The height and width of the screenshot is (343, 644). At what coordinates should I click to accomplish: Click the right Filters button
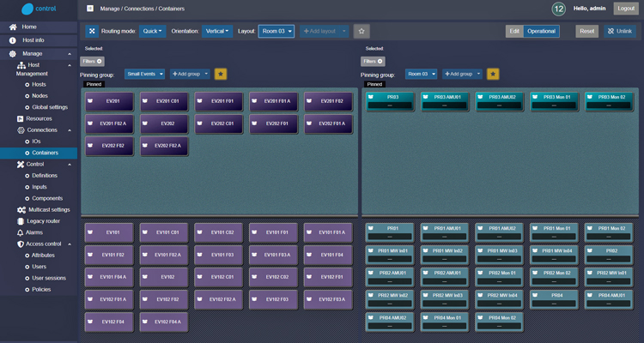tap(373, 62)
